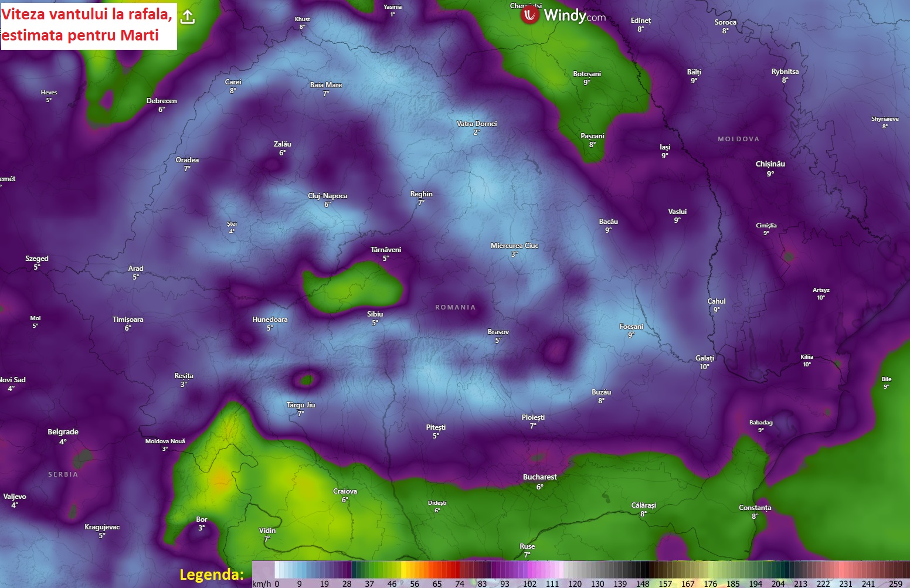Image resolution: width=910 pixels, height=588 pixels.
Task: Select the Bucharest city label
Action: pyautogui.click(x=539, y=477)
